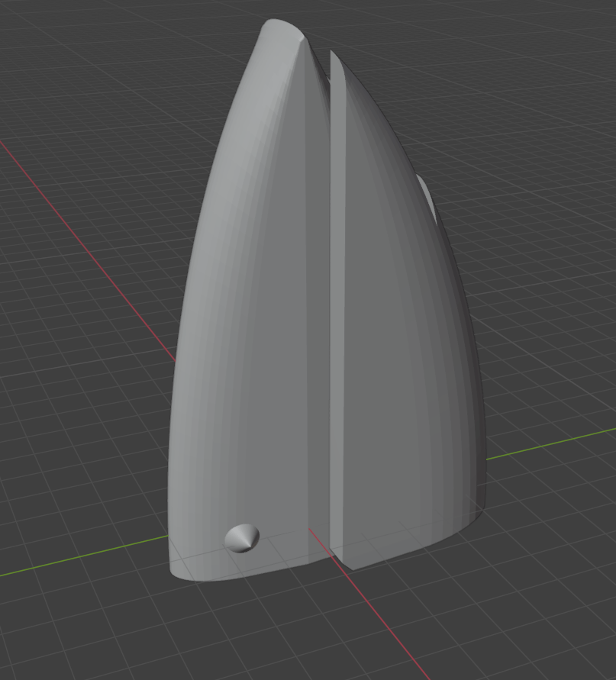Click the green Y axis line right side
The image size is (616, 680).
pyautogui.click(x=550, y=444)
